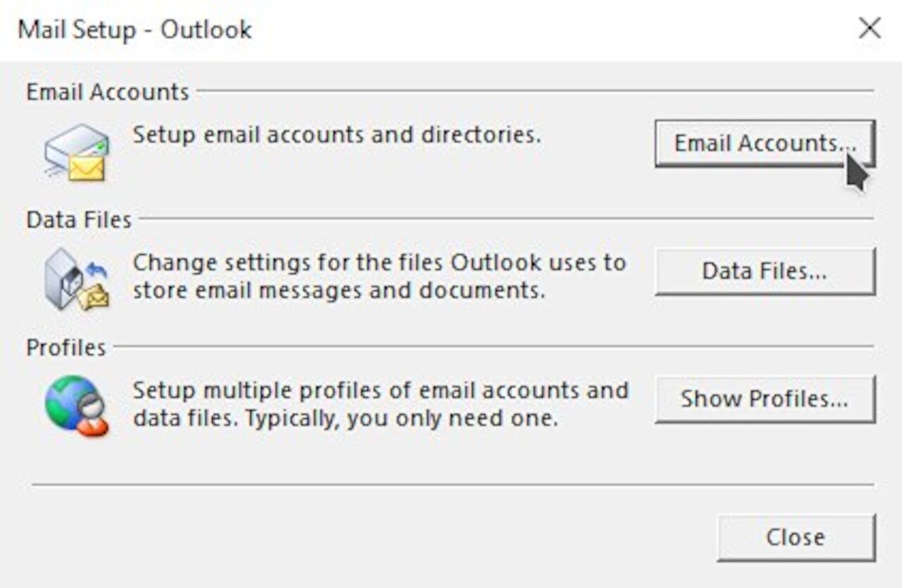
Task: Click the Email Accounts section header
Action: 107,91
